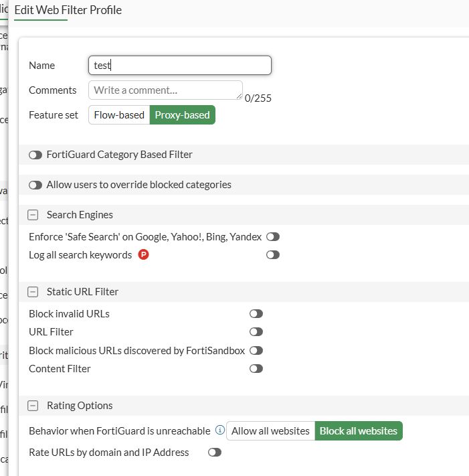469x476 pixels.
Task: Click the Comments text area
Action: [x=165, y=90]
